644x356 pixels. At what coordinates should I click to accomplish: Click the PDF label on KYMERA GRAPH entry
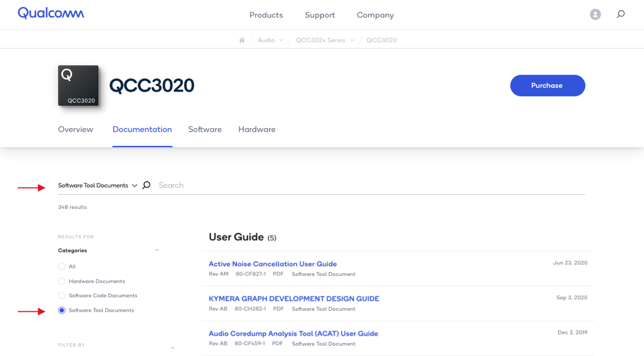(278, 309)
